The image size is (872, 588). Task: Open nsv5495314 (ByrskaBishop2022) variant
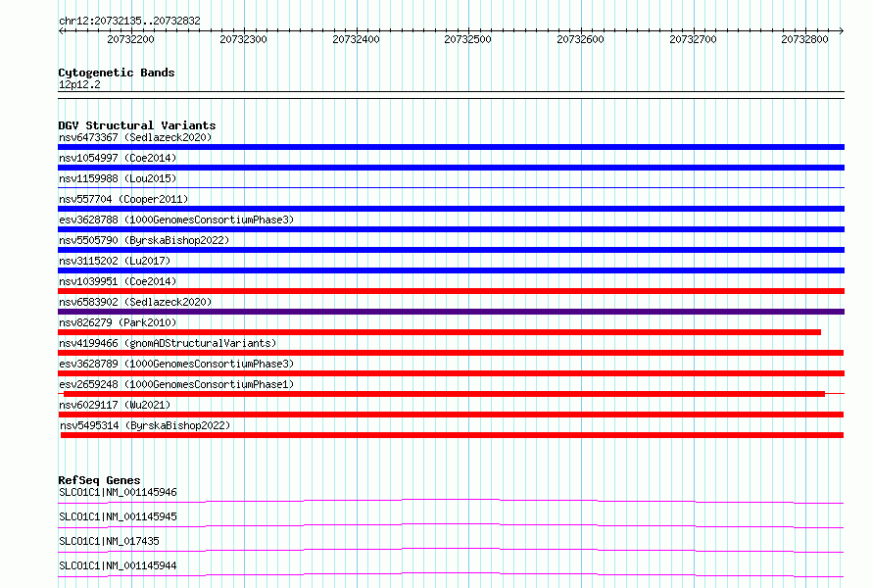pyautogui.click(x=145, y=425)
